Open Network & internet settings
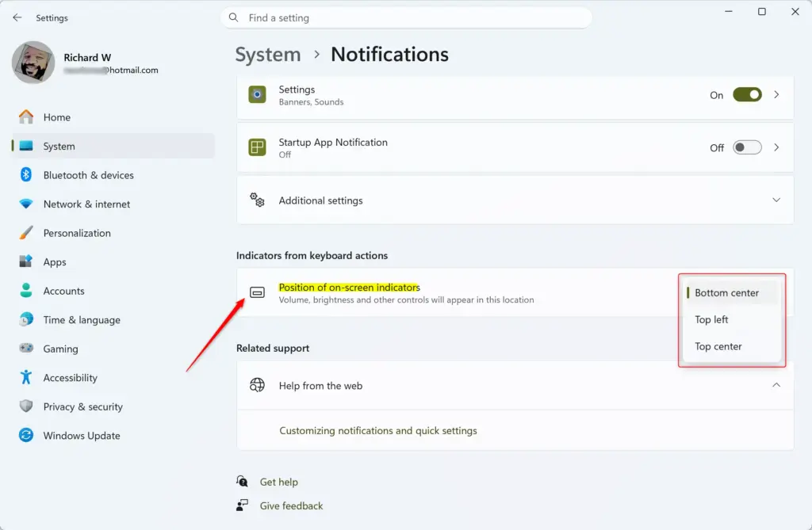 (x=113, y=204)
